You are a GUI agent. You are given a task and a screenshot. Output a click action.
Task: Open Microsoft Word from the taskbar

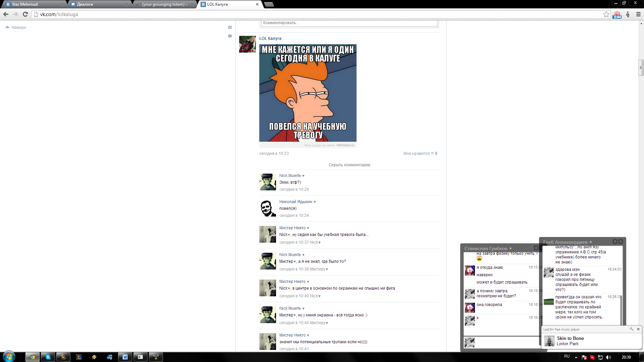point(125,357)
